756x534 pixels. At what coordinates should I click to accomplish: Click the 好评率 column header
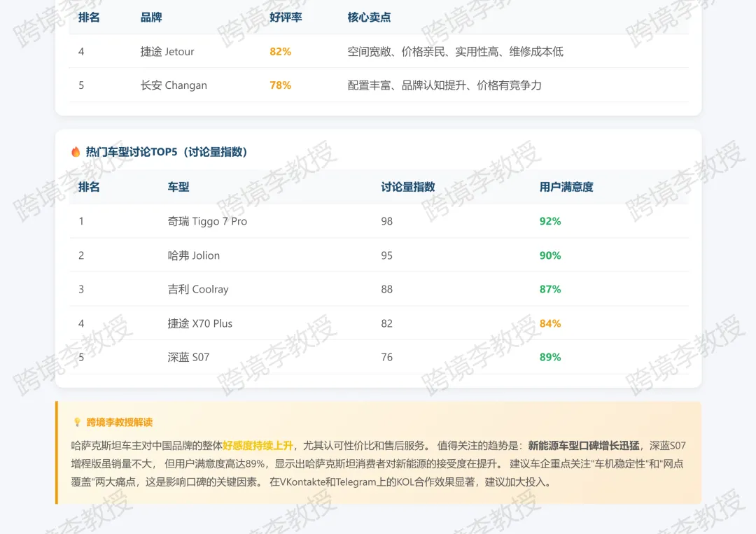286,17
